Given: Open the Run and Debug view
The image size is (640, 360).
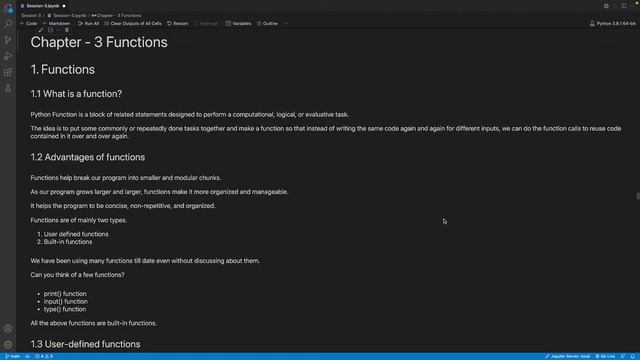Looking at the screenshot, I should click(x=8, y=56).
